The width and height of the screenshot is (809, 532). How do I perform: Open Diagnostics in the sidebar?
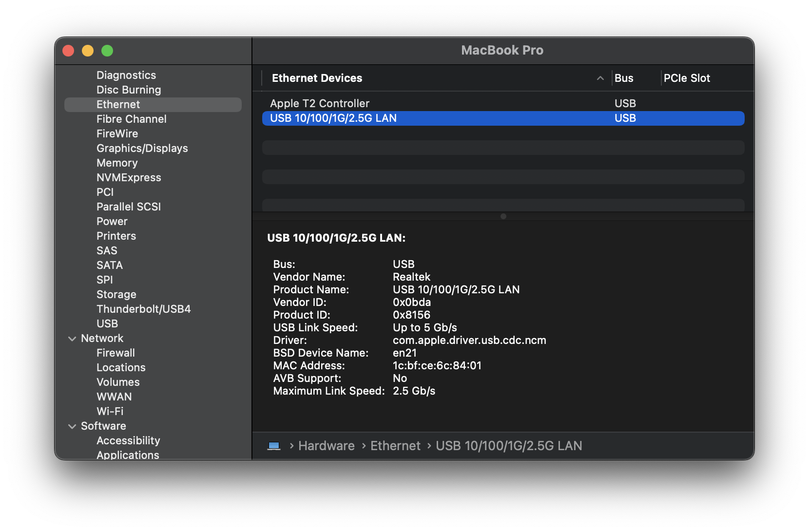[126, 75]
